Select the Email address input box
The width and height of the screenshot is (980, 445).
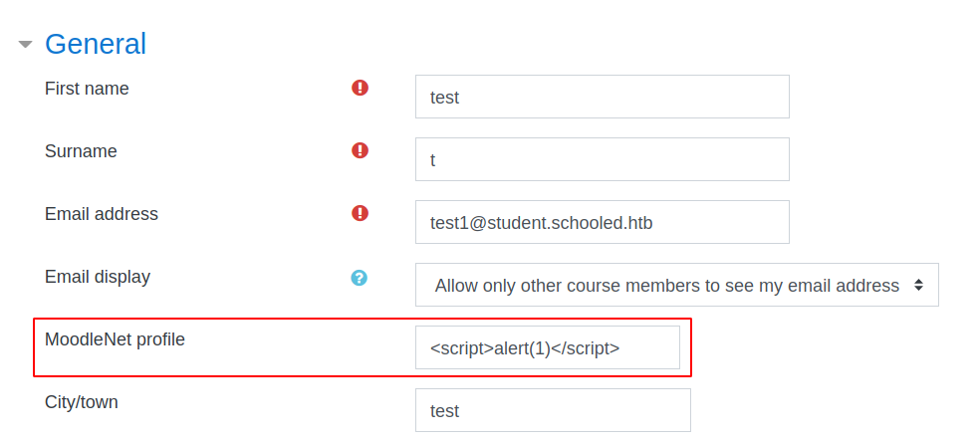click(602, 222)
